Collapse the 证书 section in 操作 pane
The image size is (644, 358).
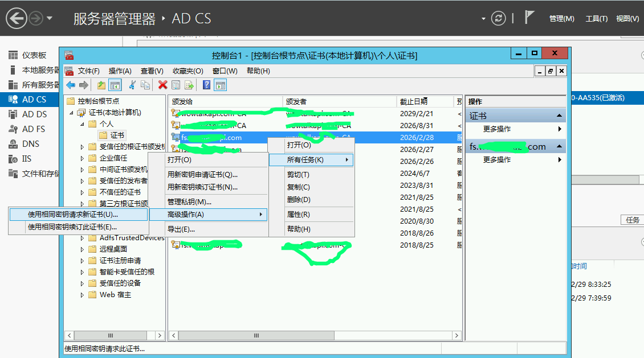coord(559,116)
